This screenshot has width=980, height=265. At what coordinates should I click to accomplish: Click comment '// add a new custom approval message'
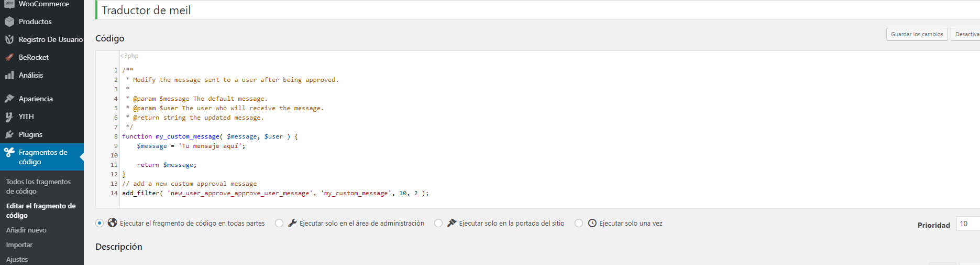tap(190, 184)
